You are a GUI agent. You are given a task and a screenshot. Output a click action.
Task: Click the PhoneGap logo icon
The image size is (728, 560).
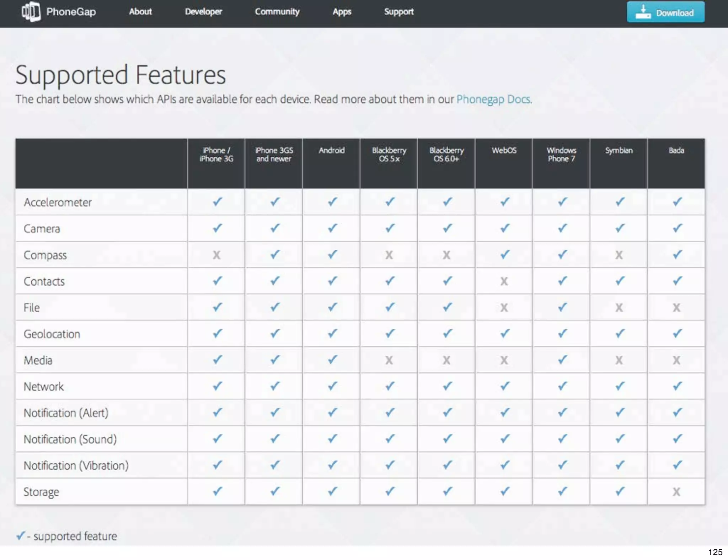point(31,11)
